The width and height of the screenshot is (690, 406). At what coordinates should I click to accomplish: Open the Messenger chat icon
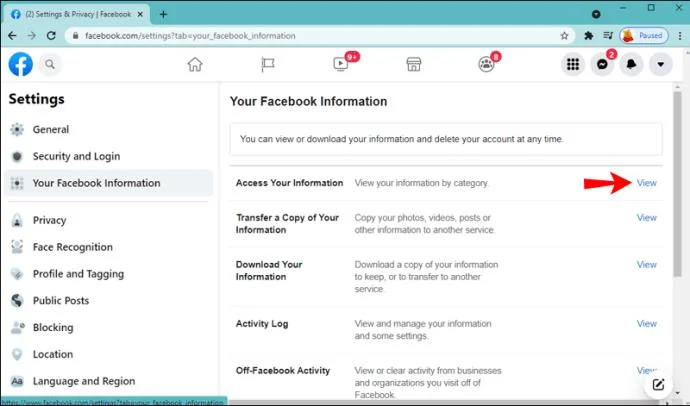point(602,64)
